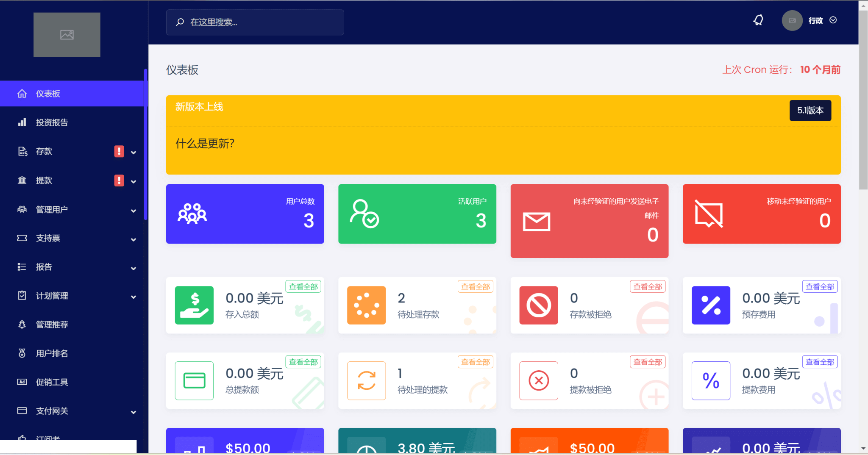Click 查看全部 on the 待处理存款 card

click(x=475, y=287)
